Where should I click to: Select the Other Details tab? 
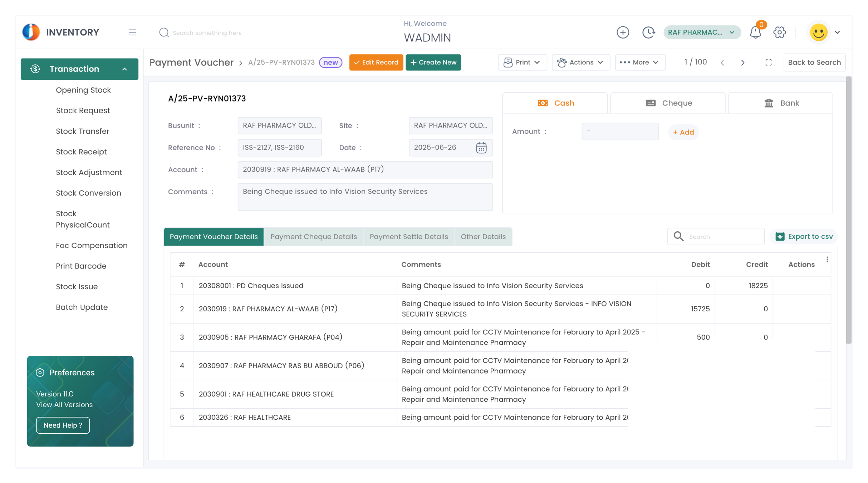(x=483, y=237)
